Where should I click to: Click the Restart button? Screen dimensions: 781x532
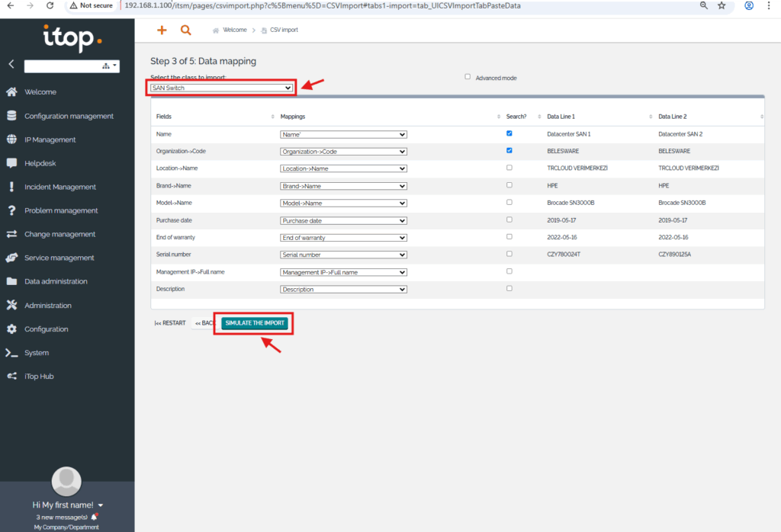click(170, 323)
